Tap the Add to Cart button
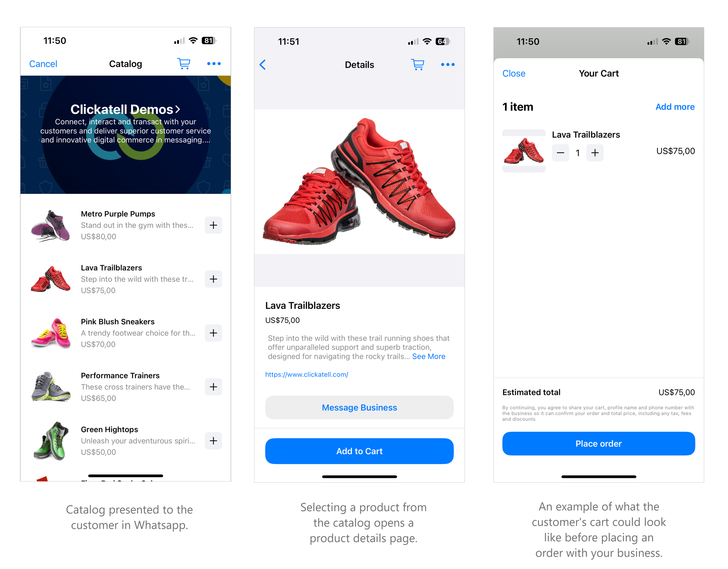The height and width of the screenshot is (569, 728). [x=359, y=451]
